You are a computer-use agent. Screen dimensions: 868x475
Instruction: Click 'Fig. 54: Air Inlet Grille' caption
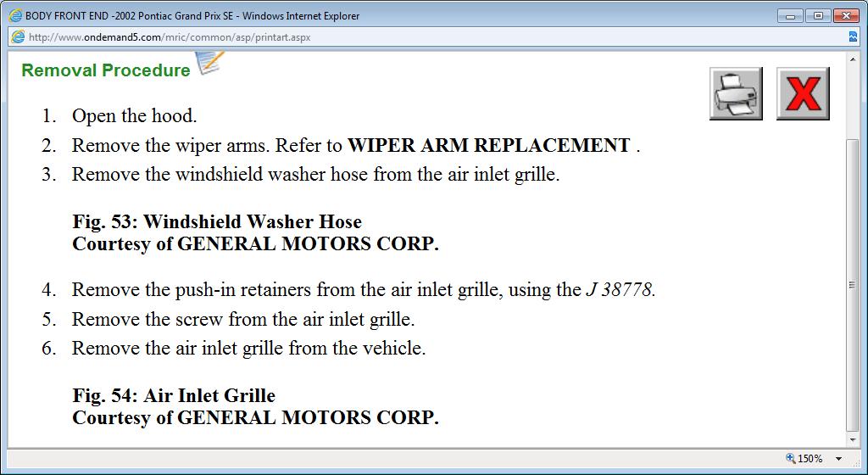[x=174, y=396]
